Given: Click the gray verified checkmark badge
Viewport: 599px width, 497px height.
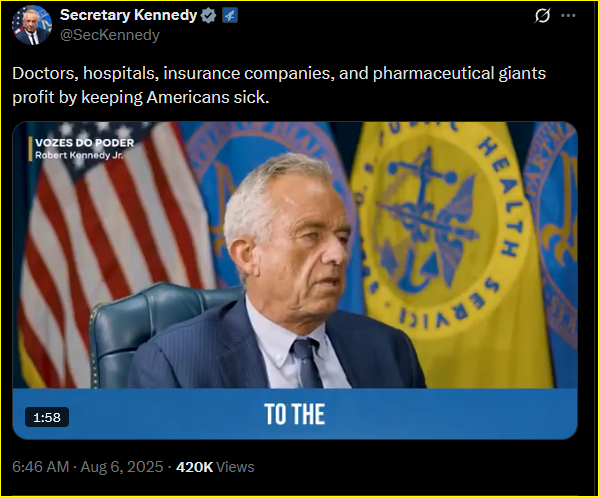Looking at the screenshot, I should (209, 16).
